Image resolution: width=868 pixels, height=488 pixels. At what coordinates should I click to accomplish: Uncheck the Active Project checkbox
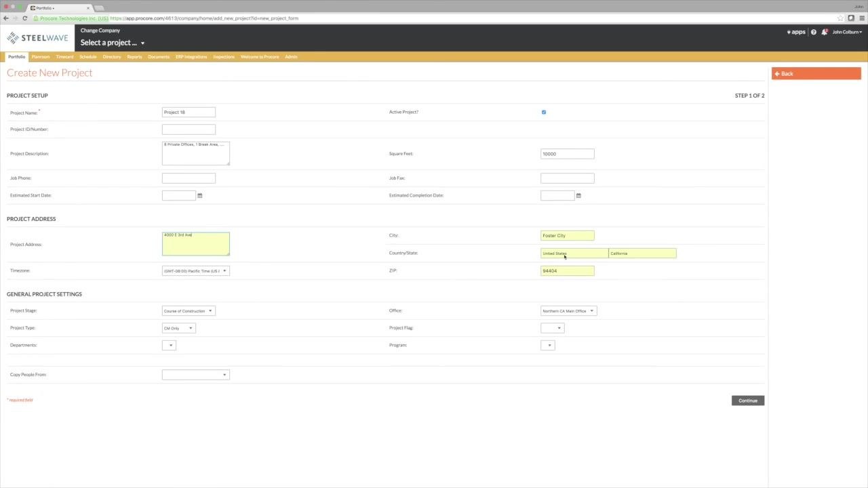544,113
